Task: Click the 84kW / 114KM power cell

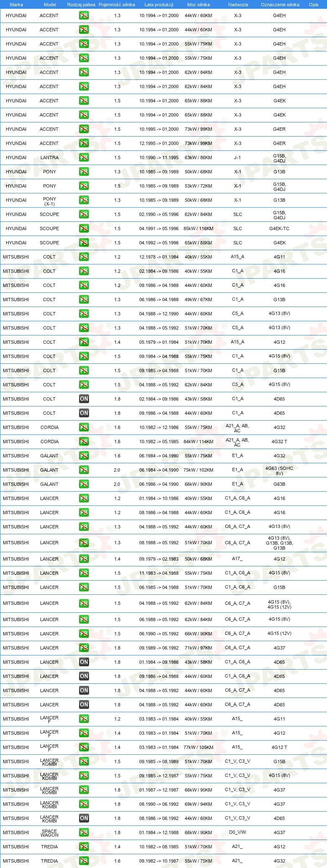Action: [x=198, y=442]
